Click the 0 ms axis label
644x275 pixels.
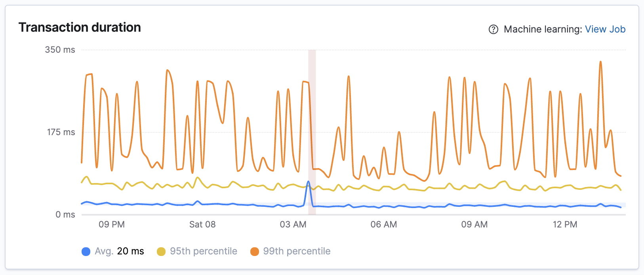click(65, 214)
